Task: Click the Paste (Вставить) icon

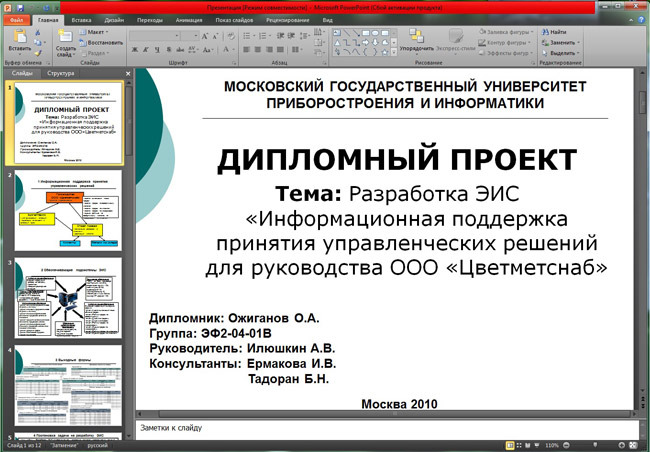Action: tap(20, 37)
